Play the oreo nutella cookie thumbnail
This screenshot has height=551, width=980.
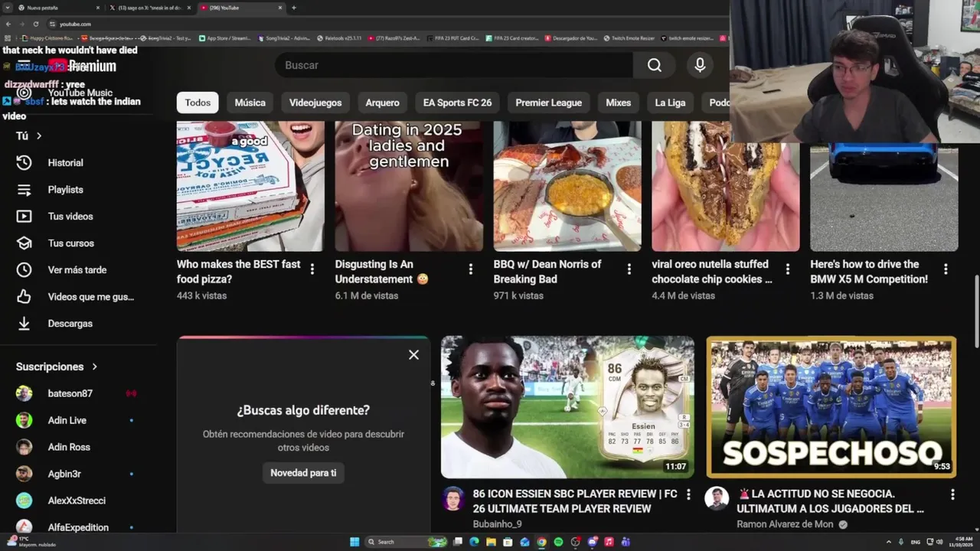pyautogui.click(x=726, y=186)
